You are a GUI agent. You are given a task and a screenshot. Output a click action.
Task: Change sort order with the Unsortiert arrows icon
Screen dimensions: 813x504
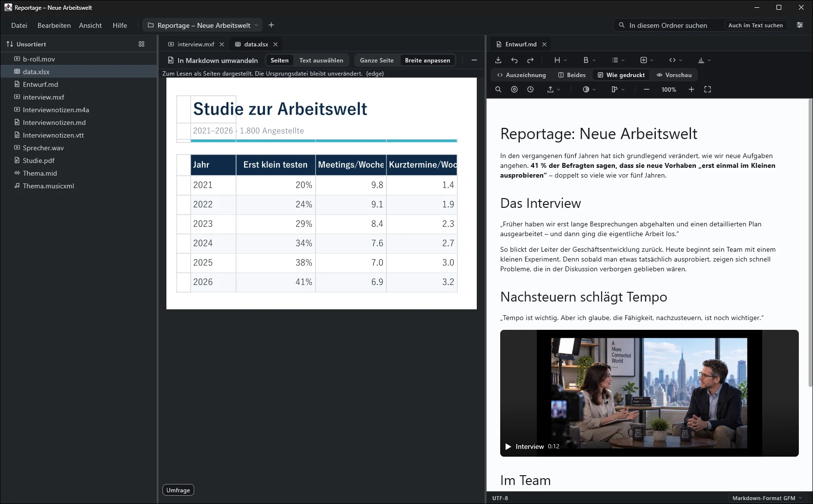[x=10, y=44]
